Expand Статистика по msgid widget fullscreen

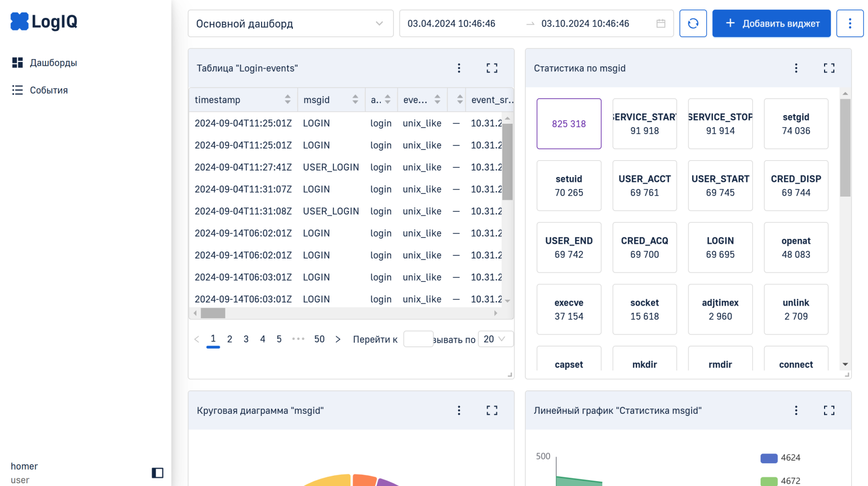pos(829,68)
